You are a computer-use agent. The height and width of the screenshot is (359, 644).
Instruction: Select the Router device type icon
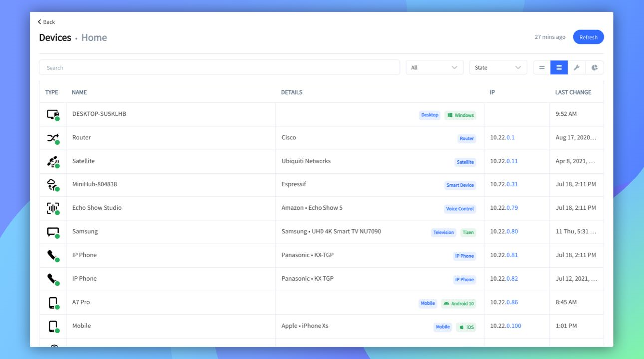[52, 137]
